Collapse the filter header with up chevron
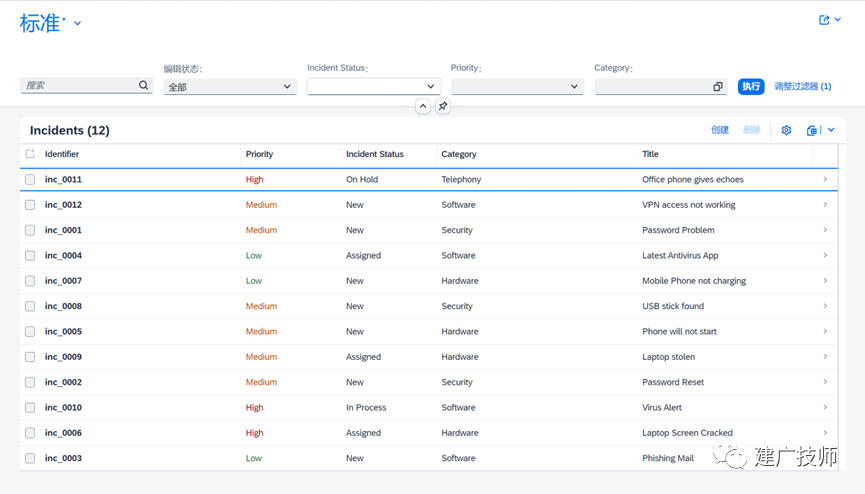865x494 pixels. click(423, 106)
